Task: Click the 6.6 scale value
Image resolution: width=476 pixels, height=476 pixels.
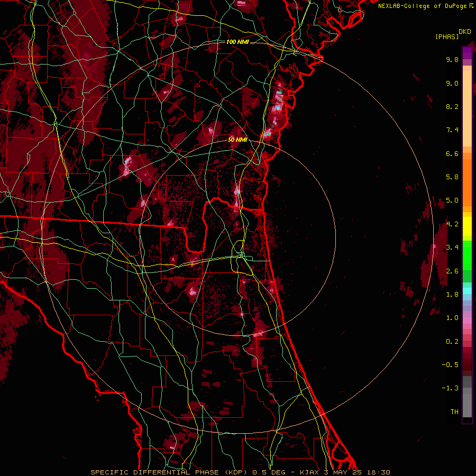Action: pos(452,153)
